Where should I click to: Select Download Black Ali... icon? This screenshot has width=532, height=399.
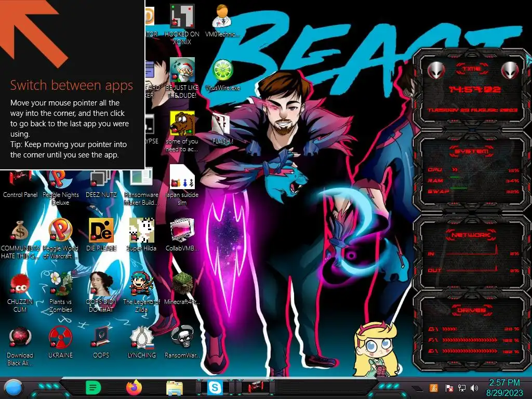coord(20,346)
